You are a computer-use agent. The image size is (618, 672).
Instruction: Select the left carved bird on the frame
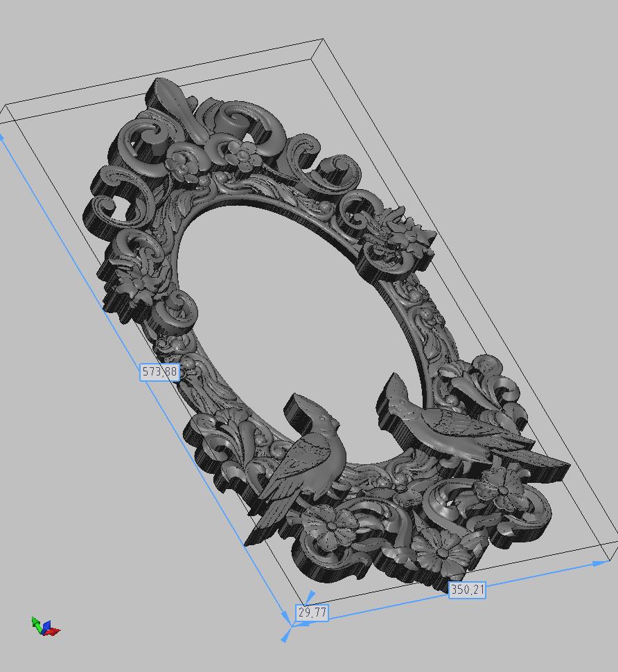point(301,457)
